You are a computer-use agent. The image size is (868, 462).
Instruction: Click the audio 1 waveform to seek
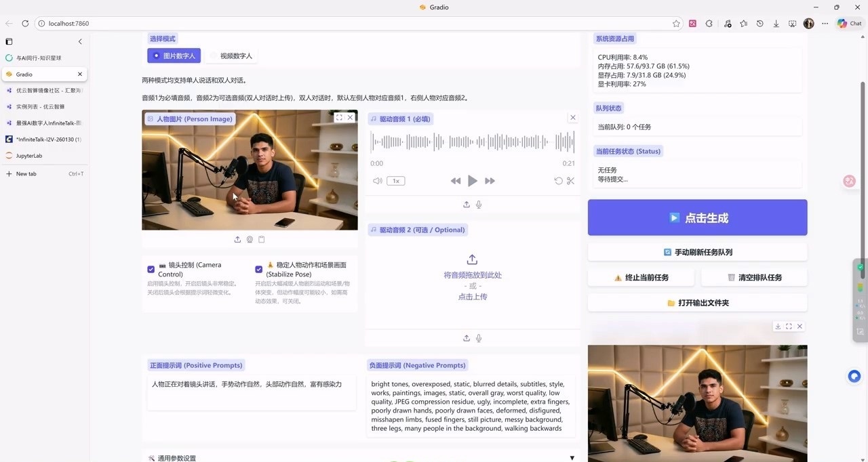coord(472,142)
